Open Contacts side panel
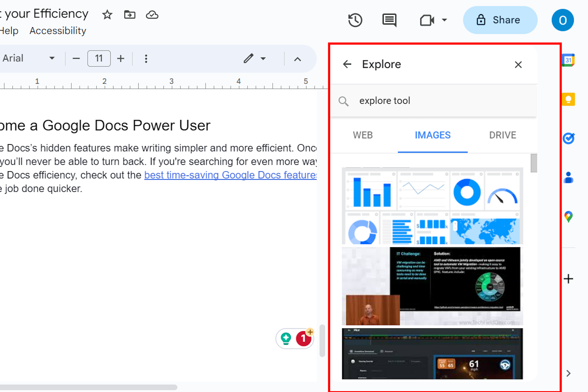Image resolution: width=588 pixels, height=392 pixels. point(568,178)
